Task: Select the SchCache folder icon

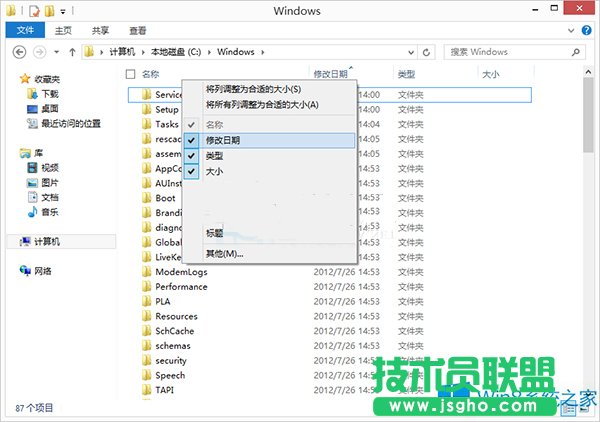Action: pos(147,331)
